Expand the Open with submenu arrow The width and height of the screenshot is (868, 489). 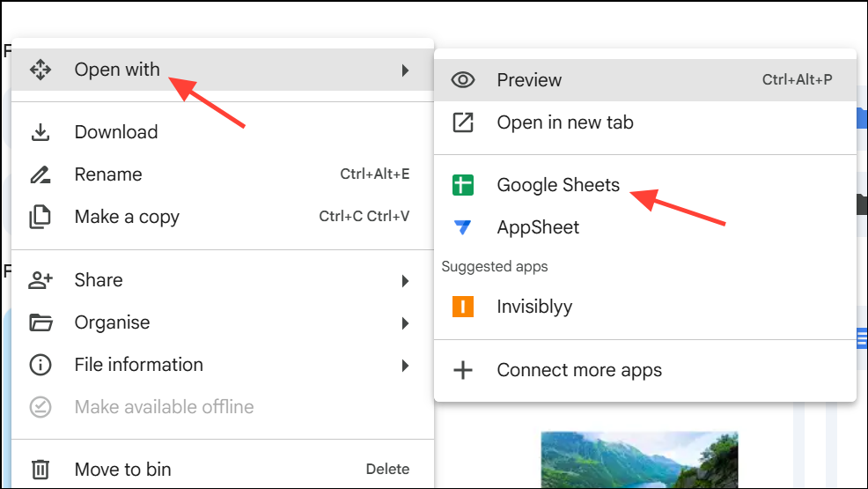[405, 70]
